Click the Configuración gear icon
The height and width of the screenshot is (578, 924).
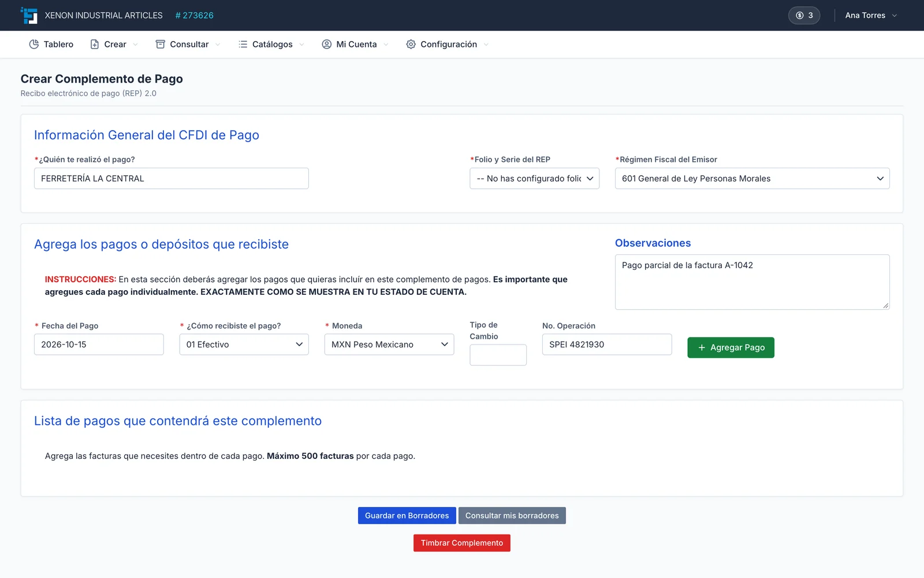(x=411, y=45)
